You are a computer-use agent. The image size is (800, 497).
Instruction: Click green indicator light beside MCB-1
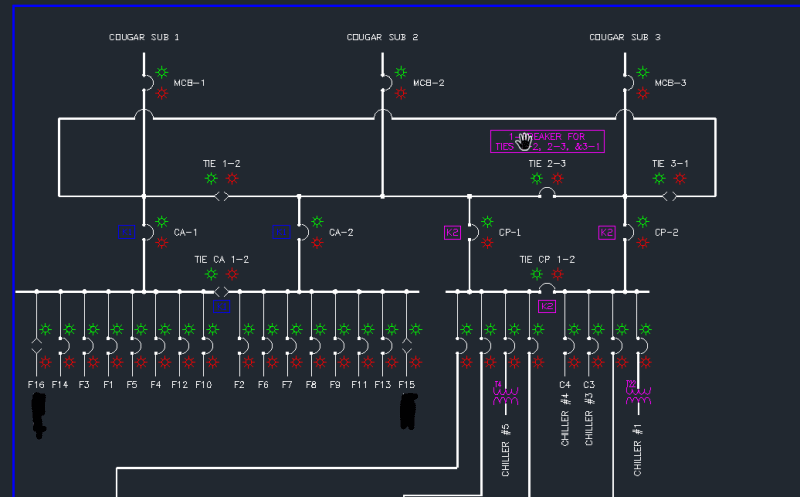click(162, 72)
